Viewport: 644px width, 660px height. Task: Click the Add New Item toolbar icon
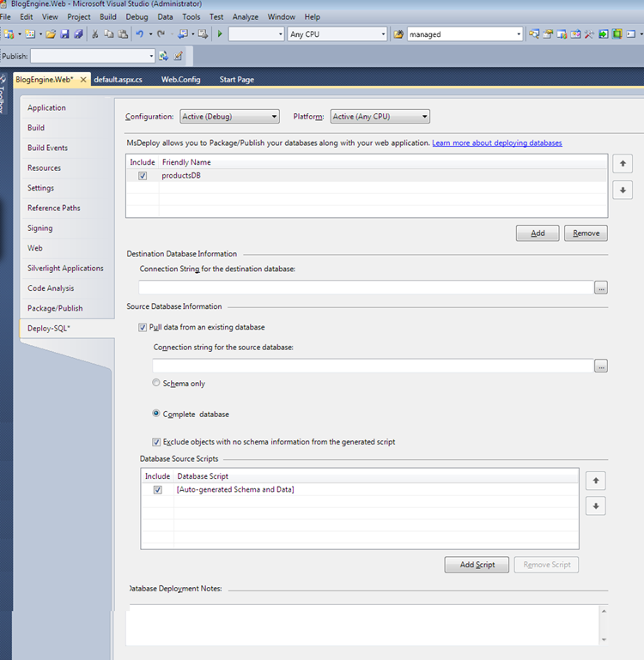(x=30, y=34)
